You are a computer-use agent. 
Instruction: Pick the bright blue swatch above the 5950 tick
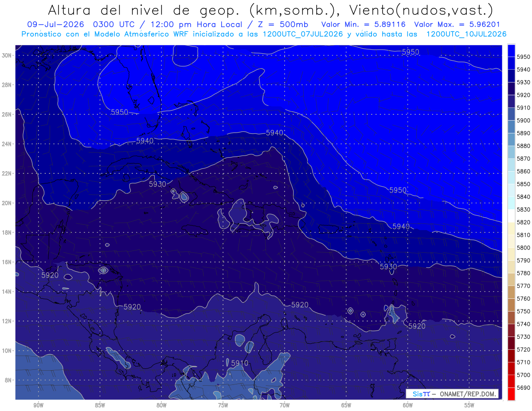tap(511, 51)
